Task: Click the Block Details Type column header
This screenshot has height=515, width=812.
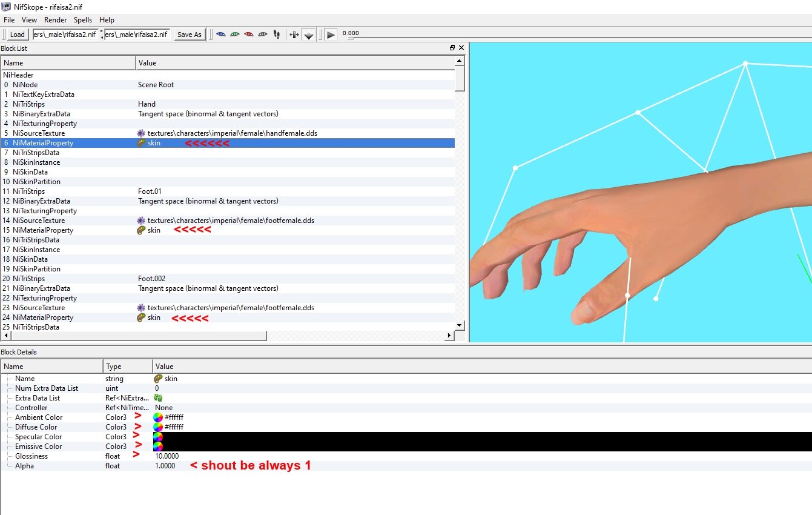Action: pos(128,367)
